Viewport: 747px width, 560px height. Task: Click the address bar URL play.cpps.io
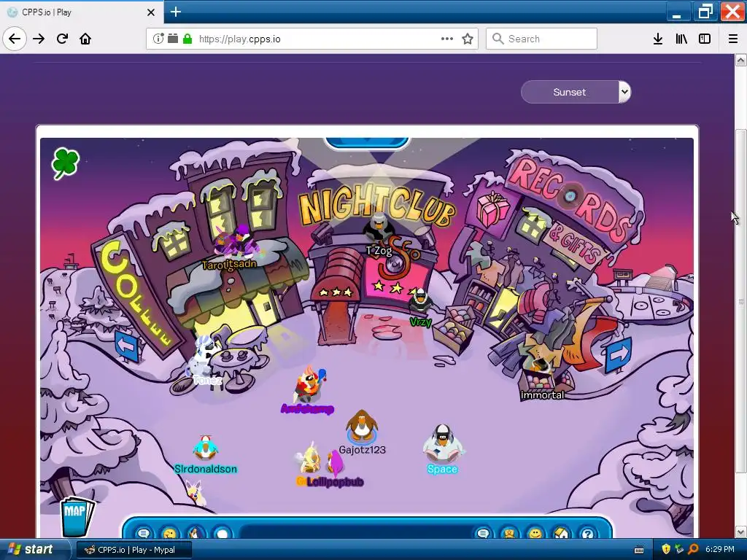[239, 39]
